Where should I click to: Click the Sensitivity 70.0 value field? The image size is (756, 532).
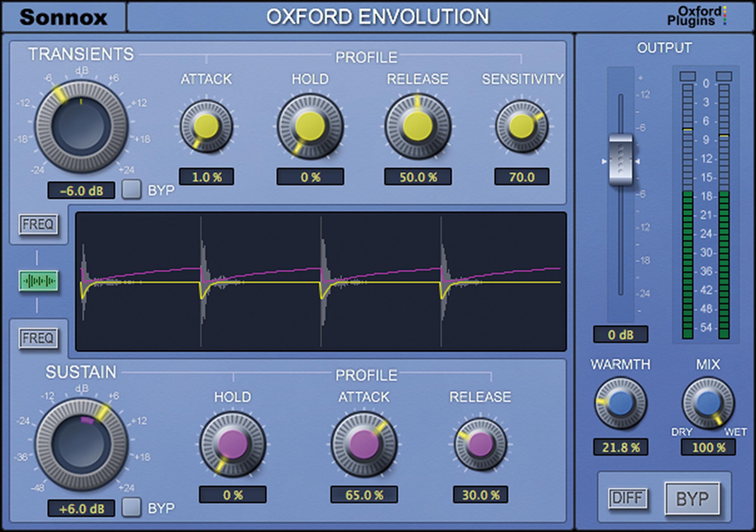click(522, 176)
